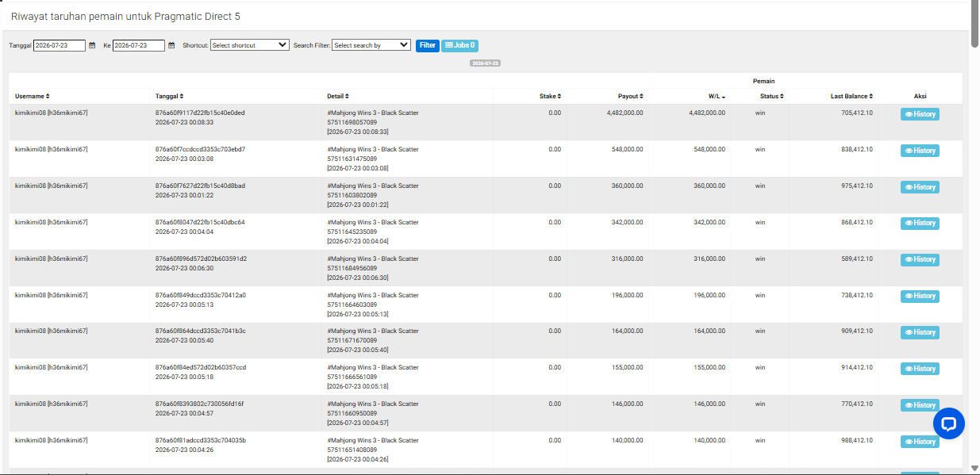980x475 pixels.
Task: View History for the 196,000.00 payout row
Action: (x=920, y=296)
